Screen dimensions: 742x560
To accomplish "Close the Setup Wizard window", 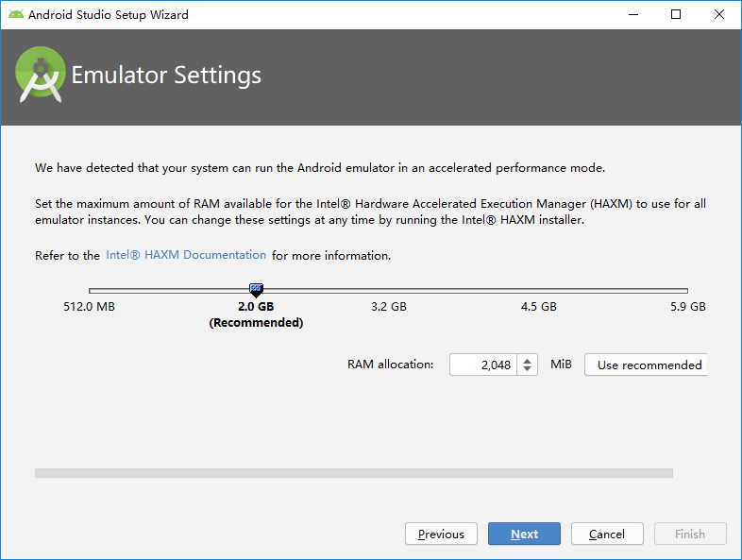I will (x=719, y=15).
